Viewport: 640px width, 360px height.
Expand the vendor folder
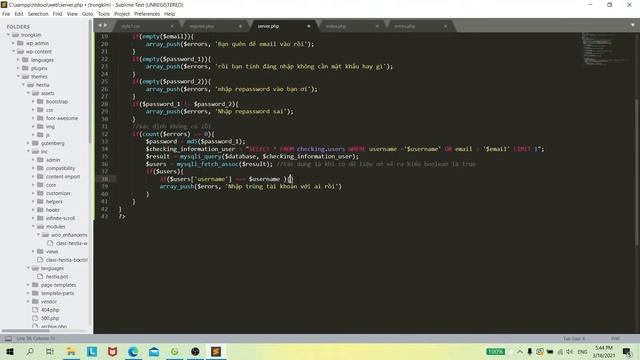tap(29, 302)
